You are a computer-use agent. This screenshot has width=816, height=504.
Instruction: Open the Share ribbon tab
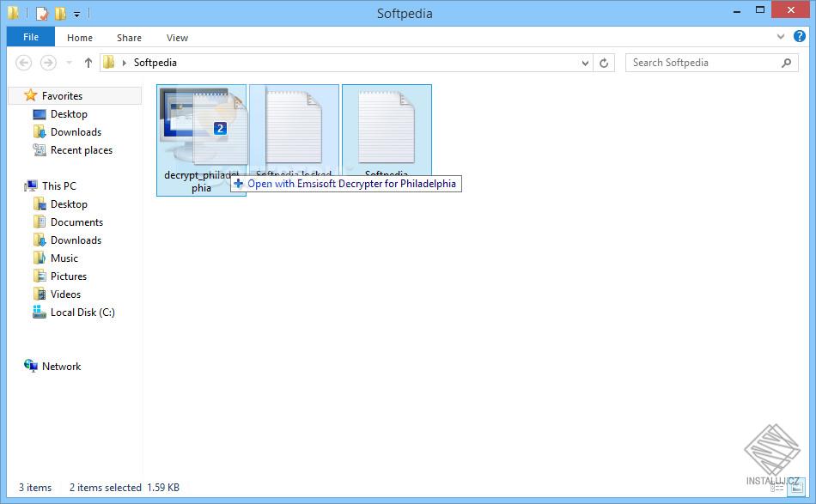pos(129,38)
